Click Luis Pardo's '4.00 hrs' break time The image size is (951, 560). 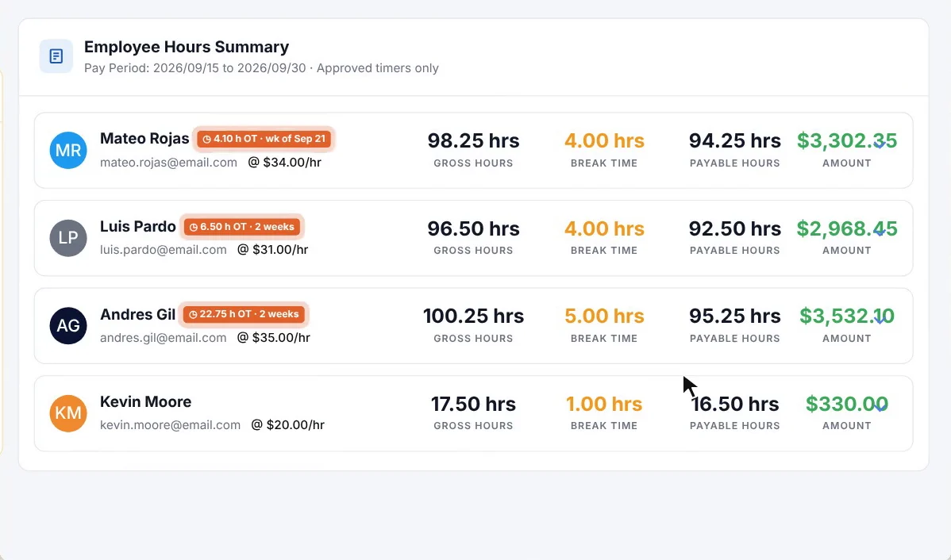(604, 228)
